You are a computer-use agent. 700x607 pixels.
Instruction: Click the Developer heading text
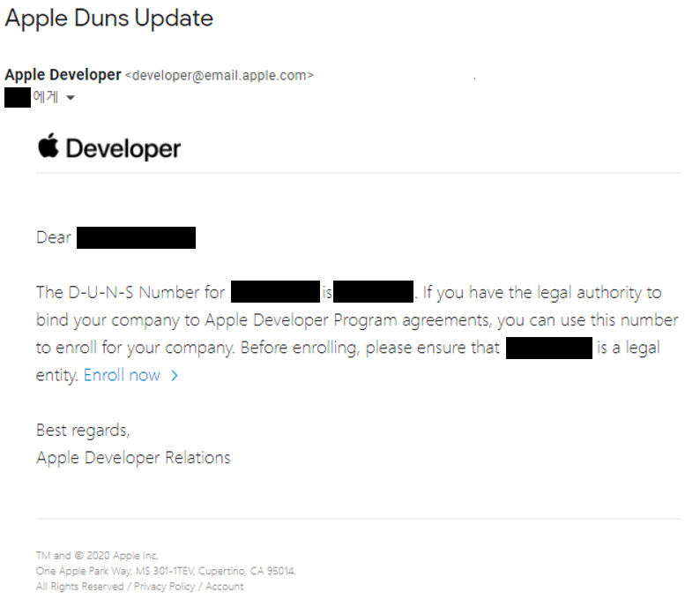(x=123, y=148)
